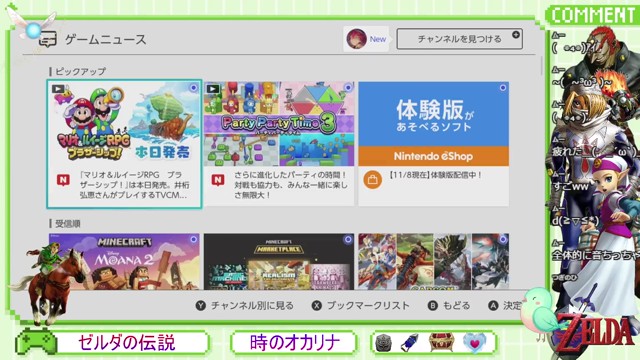640x360 pixels.
Task: Click the red N channel icon under Mario article
Action: click(63, 180)
